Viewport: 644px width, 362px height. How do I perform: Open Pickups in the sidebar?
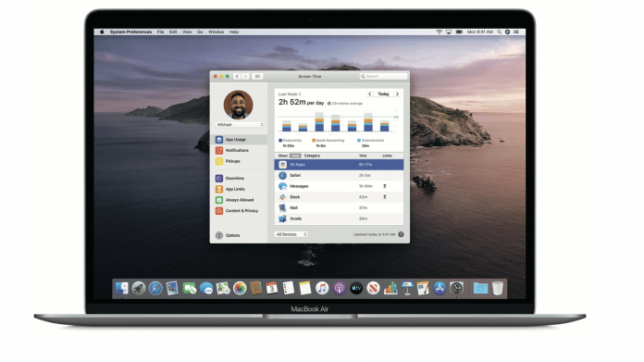click(239, 161)
